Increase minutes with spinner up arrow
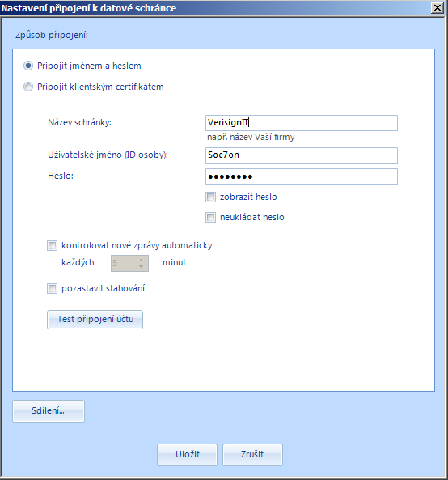448x480 pixels. [141, 260]
